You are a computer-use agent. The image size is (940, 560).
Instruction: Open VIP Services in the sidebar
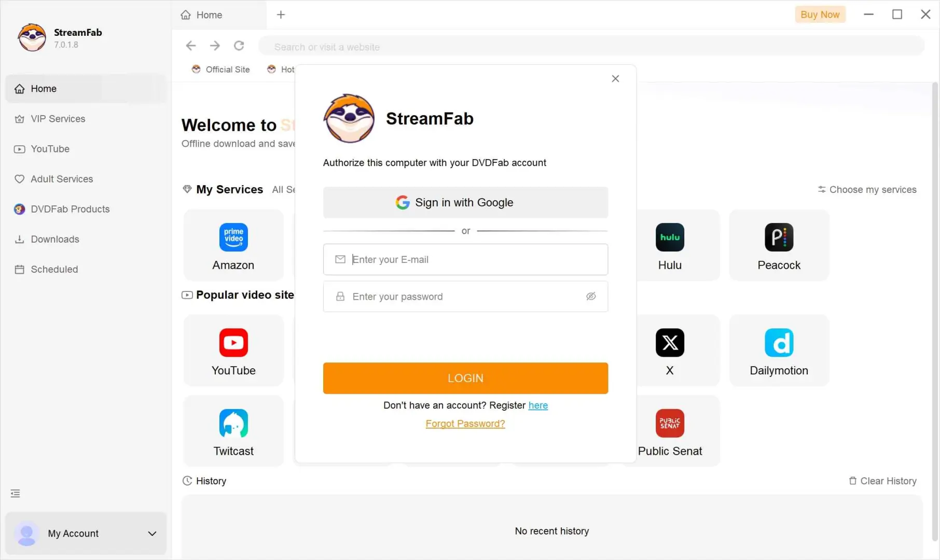click(86, 119)
